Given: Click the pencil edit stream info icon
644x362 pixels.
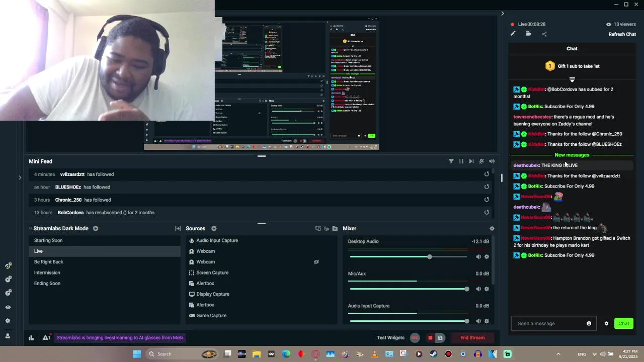Looking at the screenshot, I should (513, 34).
